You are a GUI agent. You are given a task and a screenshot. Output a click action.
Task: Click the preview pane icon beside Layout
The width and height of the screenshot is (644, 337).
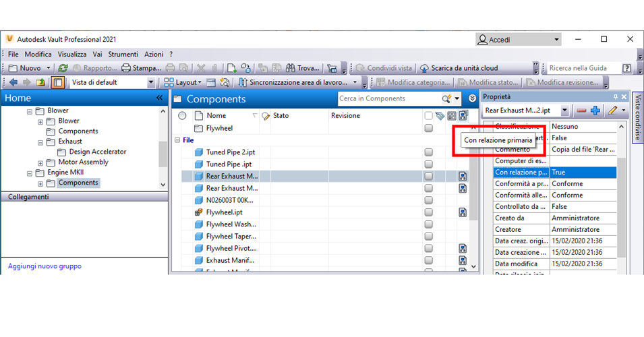pyautogui.click(x=211, y=82)
